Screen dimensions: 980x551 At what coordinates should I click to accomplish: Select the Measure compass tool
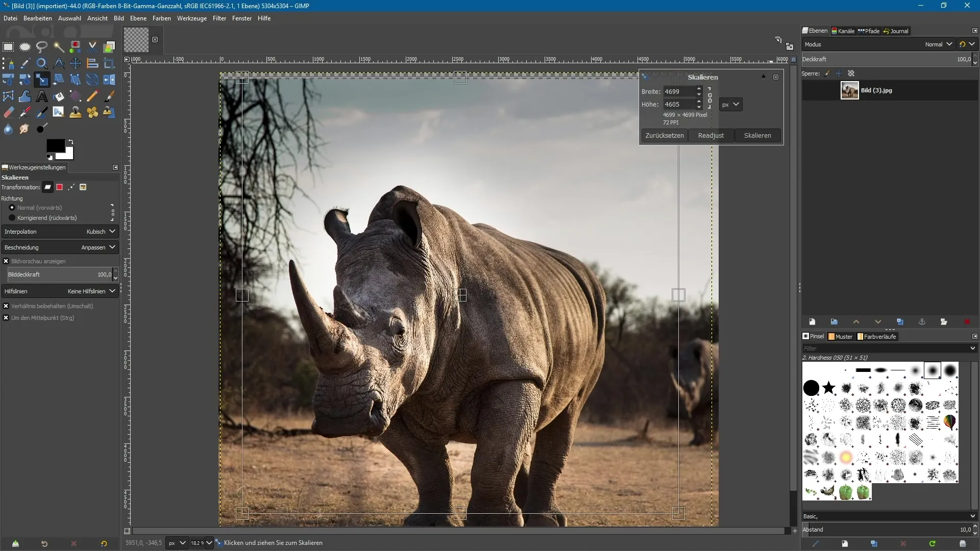[59, 63]
